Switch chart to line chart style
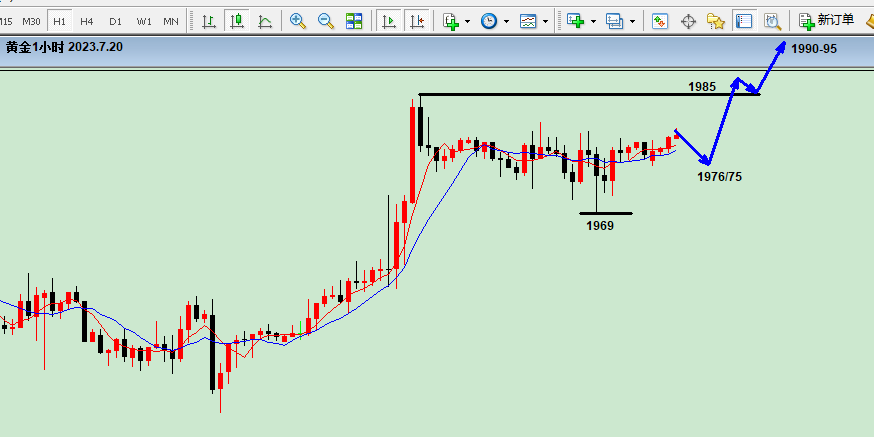This screenshot has width=874, height=437. point(265,21)
